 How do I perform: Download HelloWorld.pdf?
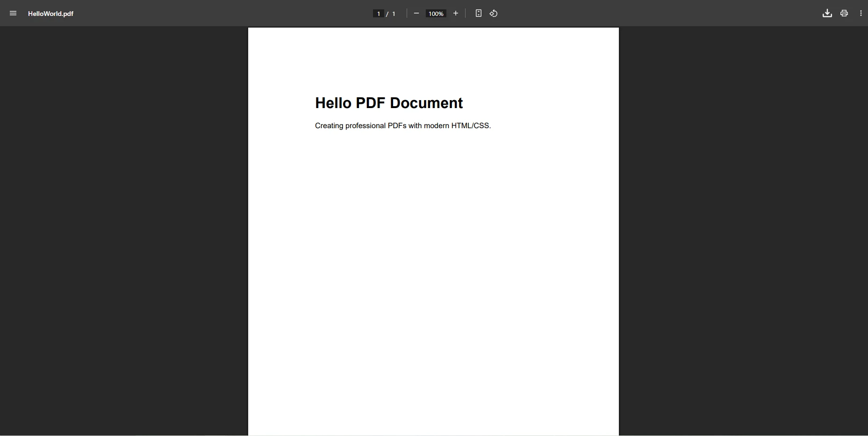(827, 13)
